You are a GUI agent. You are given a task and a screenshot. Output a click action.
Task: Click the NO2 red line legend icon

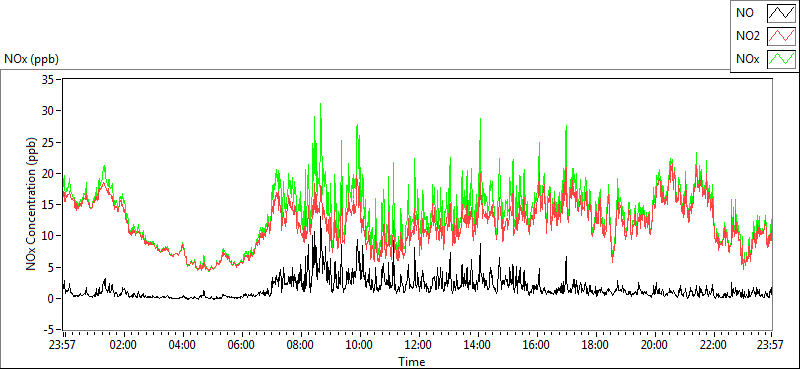point(781,37)
